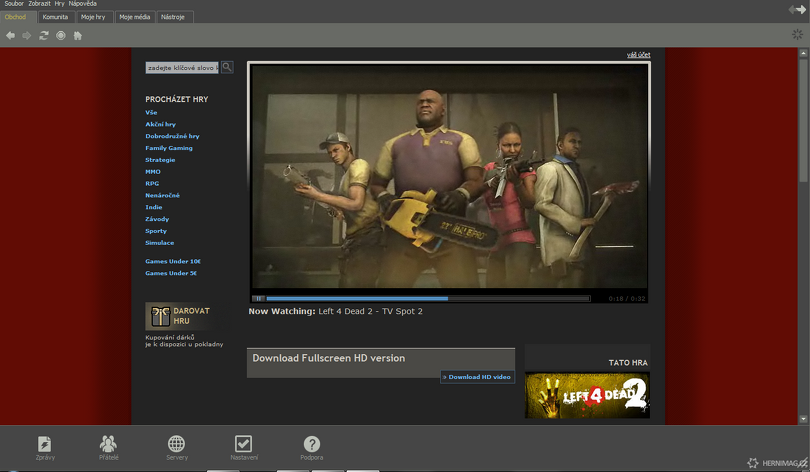Open the Left 4 Dead 2 game banner

pos(587,395)
